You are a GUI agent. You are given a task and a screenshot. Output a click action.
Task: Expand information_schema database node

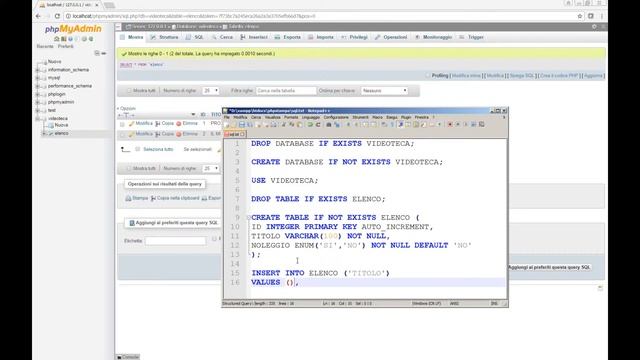pos(38,70)
